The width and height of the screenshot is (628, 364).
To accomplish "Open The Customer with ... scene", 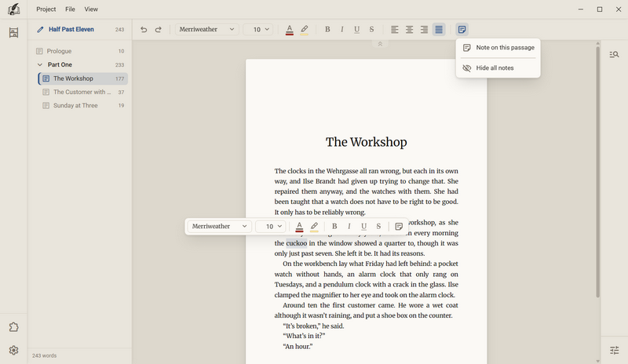I will point(83,92).
